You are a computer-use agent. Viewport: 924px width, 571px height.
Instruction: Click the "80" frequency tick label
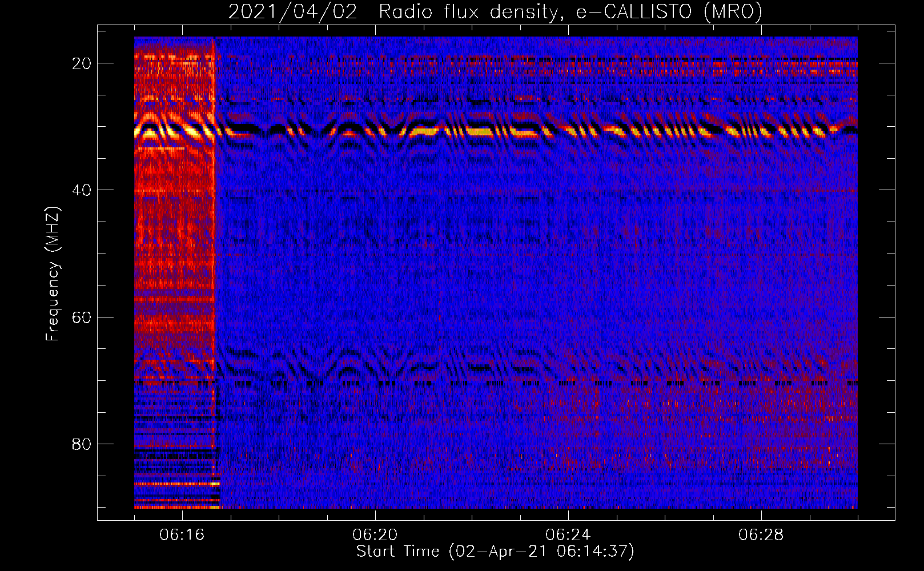tap(82, 444)
